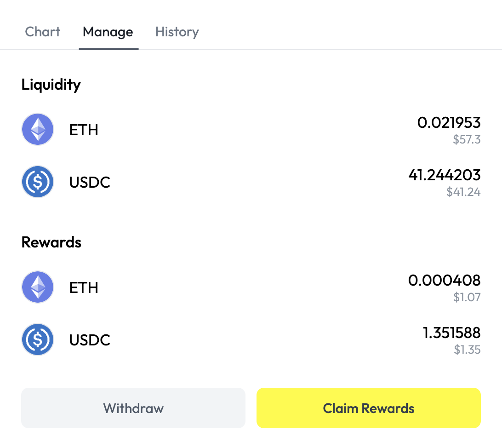Select the Manage tab

pos(108,32)
